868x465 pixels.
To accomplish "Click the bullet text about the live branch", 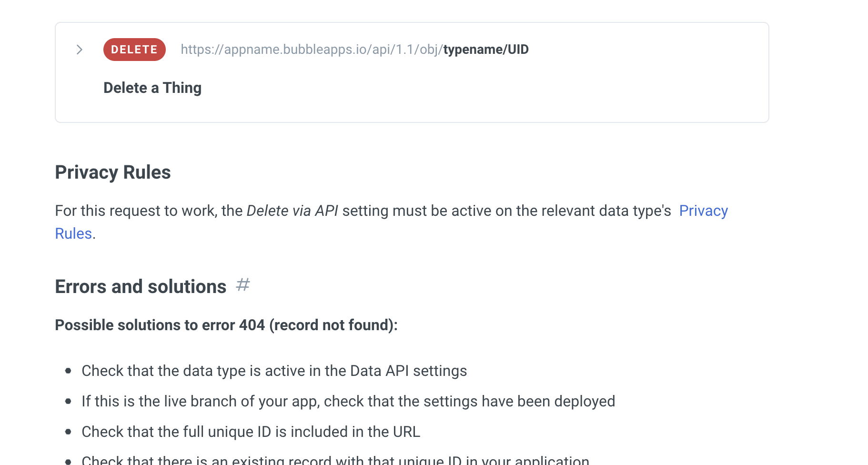I will [348, 401].
